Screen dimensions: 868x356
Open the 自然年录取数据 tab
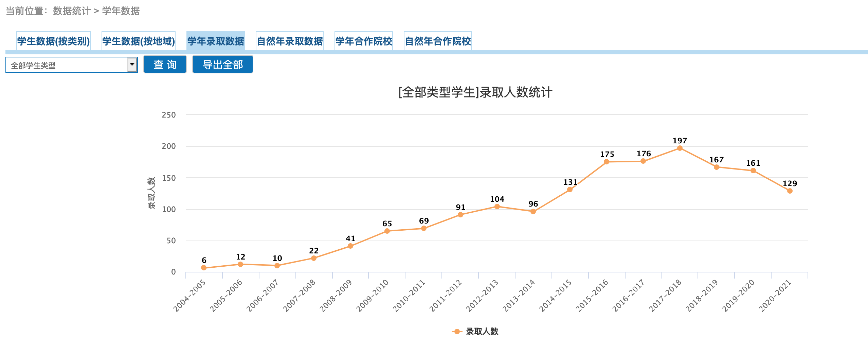coord(289,41)
